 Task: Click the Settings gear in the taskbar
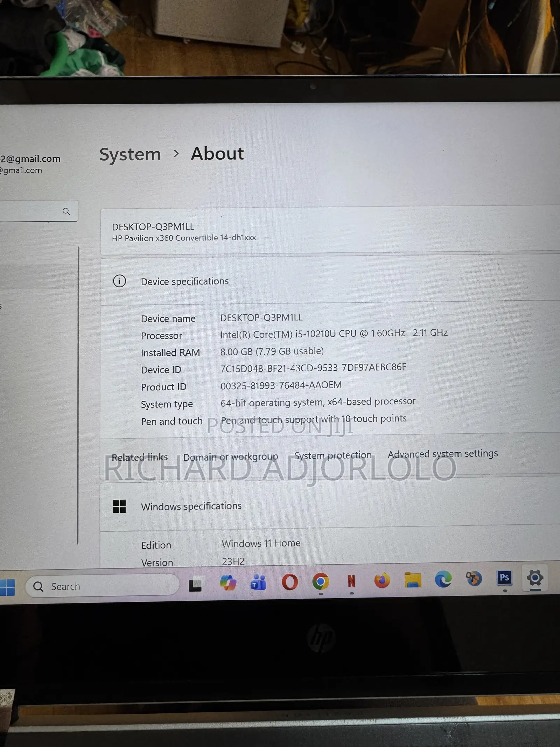click(535, 577)
